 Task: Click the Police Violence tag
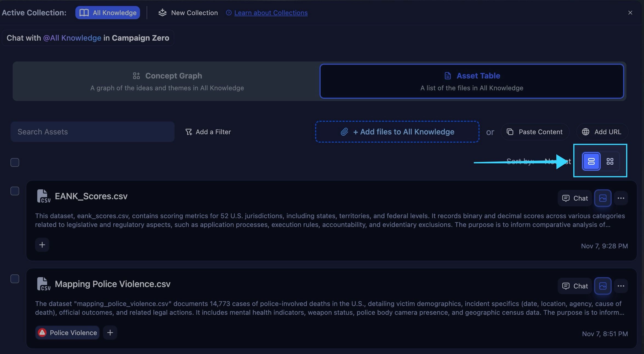click(67, 333)
